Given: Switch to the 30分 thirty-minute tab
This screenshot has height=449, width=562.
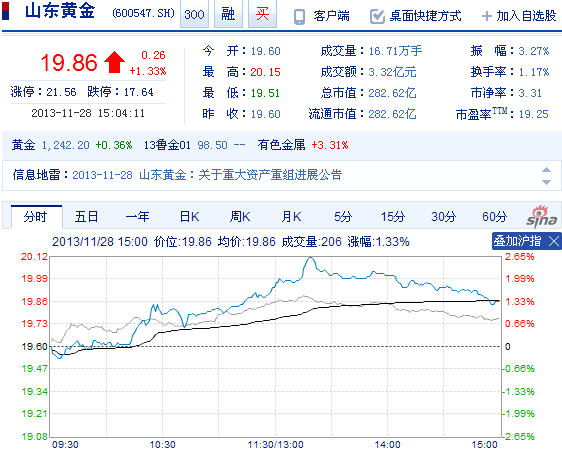Looking at the screenshot, I should [x=444, y=217].
